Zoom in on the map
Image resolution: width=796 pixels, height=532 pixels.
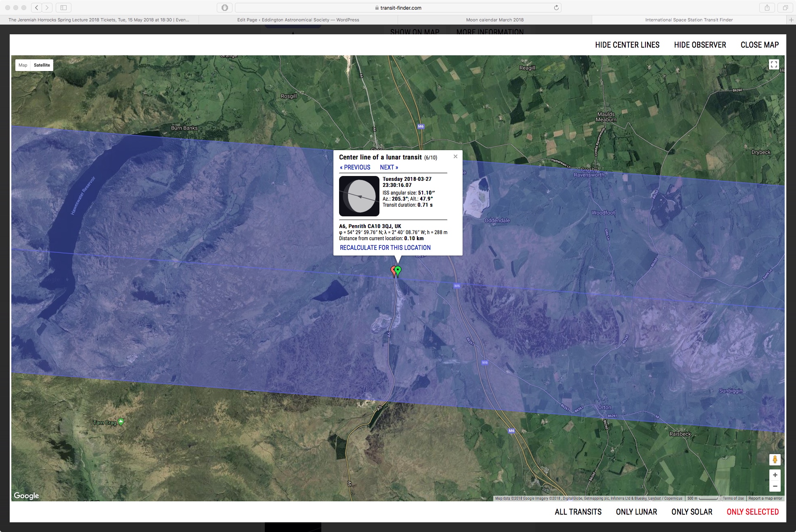click(x=775, y=475)
